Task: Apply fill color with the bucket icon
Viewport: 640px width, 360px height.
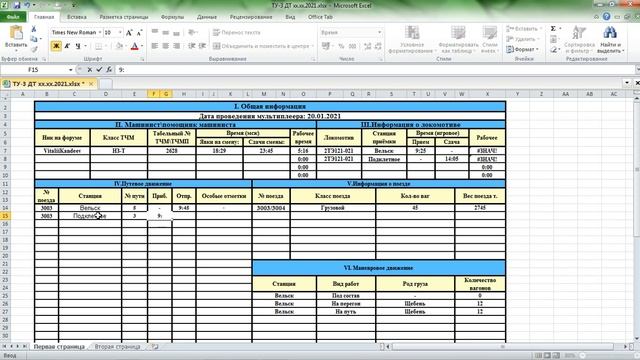Action: click(x=119, y=46)
